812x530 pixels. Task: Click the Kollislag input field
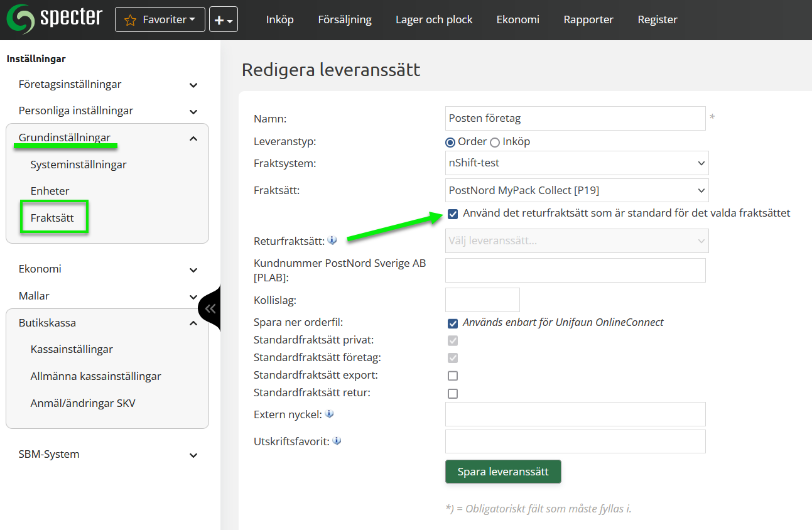tap(482, 300)
